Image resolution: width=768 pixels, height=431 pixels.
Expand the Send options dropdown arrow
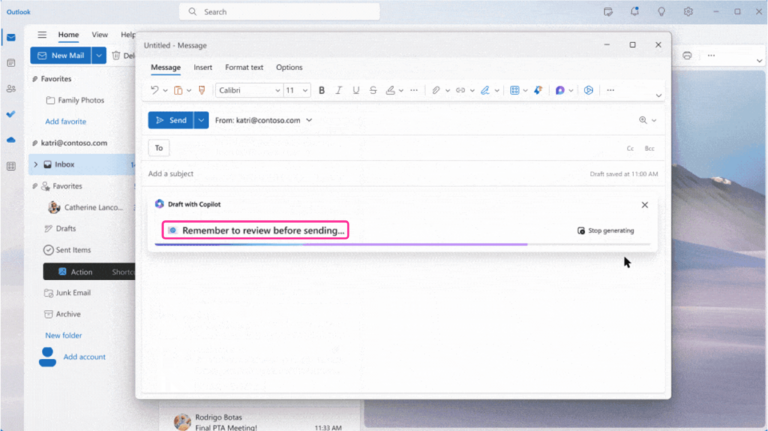point(201,120)
